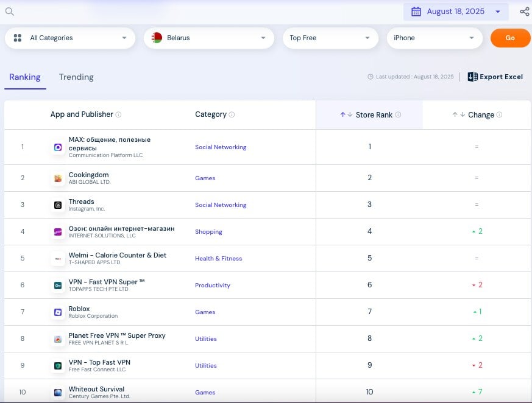The width and height of the screenshot is (532, 403).
Task: Switch to the Trending tab
Action: (76, 77)
